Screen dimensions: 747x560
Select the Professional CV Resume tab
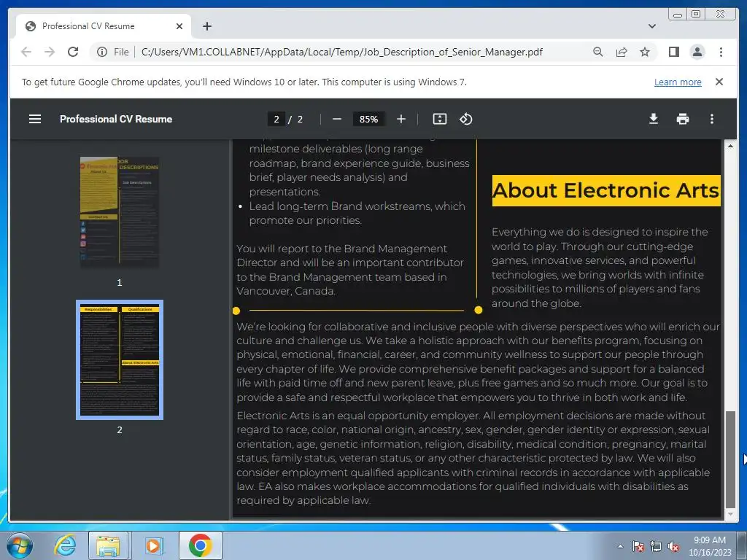click(104, 26)
